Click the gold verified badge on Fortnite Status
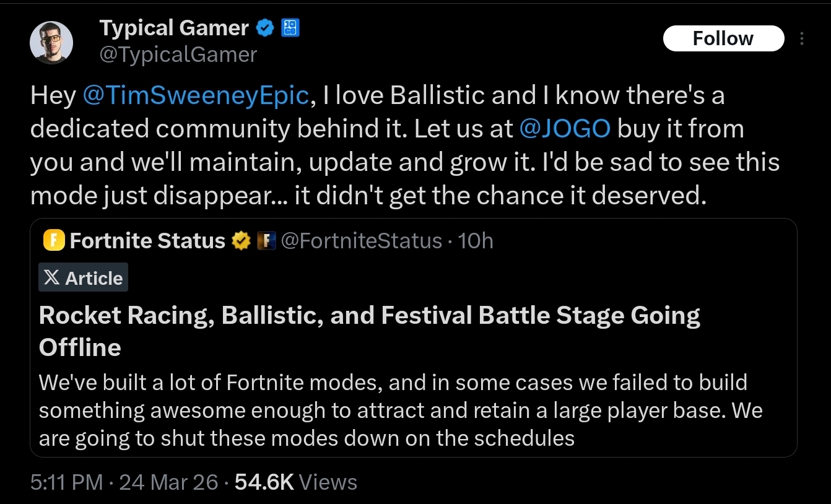This screenshot has width=831, height=504. click(241, 240)
